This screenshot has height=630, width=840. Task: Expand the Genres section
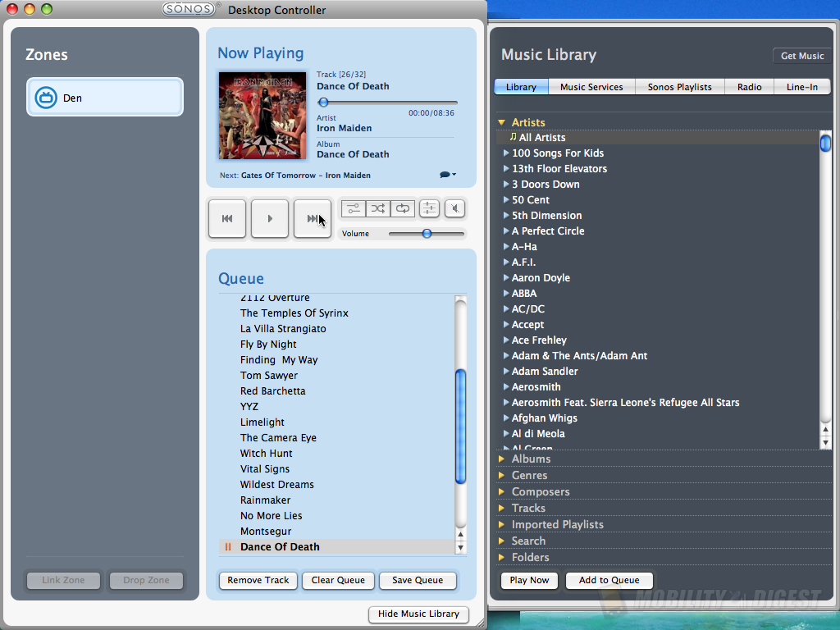click(501, 475)
